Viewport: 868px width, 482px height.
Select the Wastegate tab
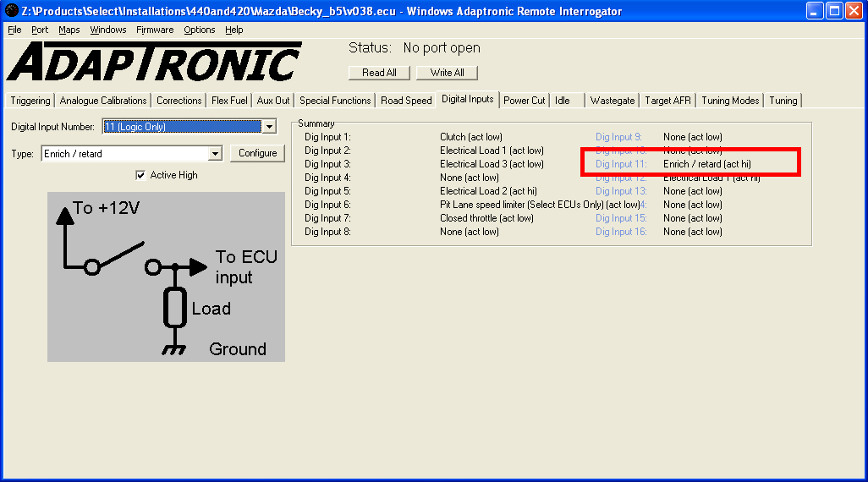[612, 101]
